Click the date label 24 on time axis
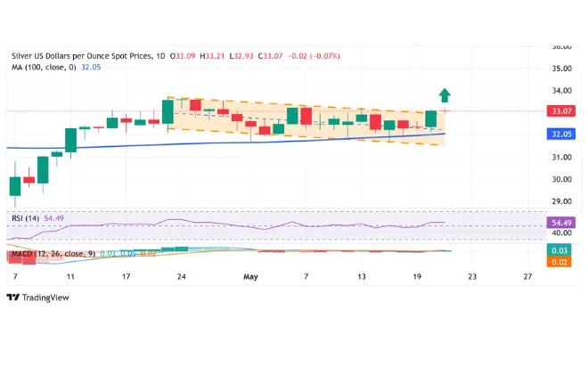 point(182,277)
